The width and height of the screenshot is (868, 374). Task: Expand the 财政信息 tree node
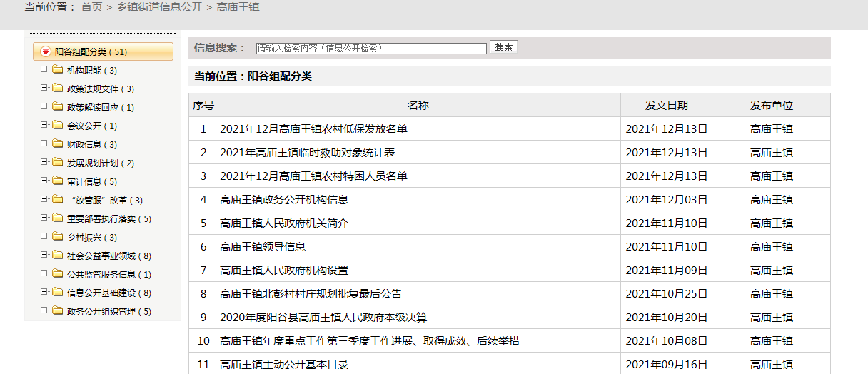44,144
